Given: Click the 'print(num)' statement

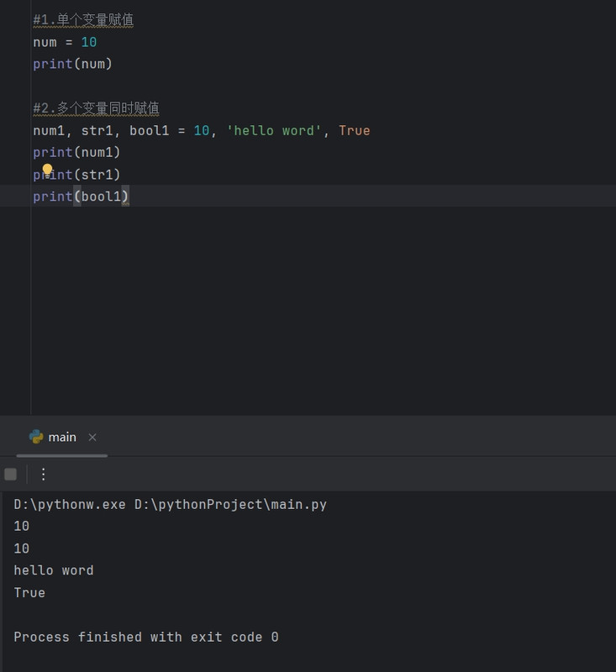Looking at the screenshot, I should point(72,64).
